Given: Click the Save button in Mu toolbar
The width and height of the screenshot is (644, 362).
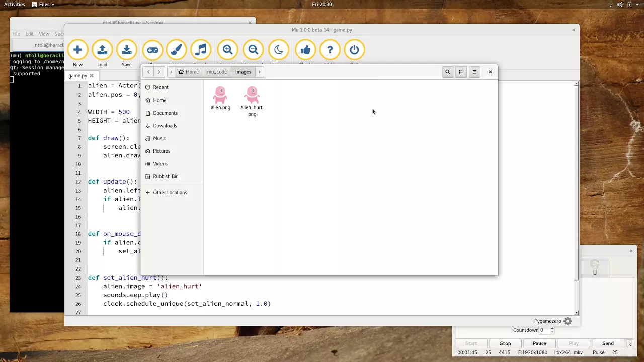Looking at the screenshot, I should point(127,50).
